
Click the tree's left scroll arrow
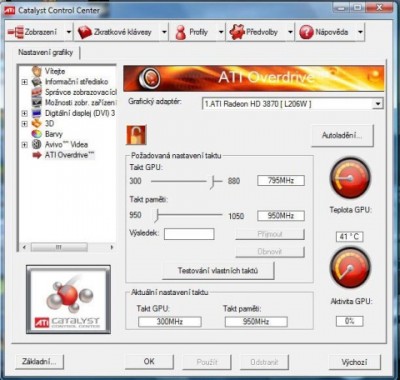click(24, 247)
